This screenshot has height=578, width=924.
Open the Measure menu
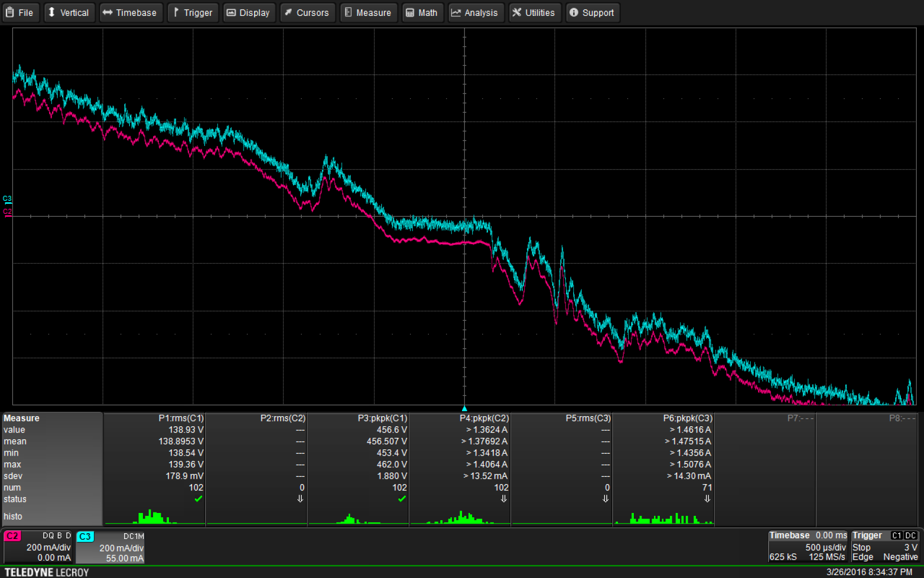pyautogui.click(x=368, y=13)
